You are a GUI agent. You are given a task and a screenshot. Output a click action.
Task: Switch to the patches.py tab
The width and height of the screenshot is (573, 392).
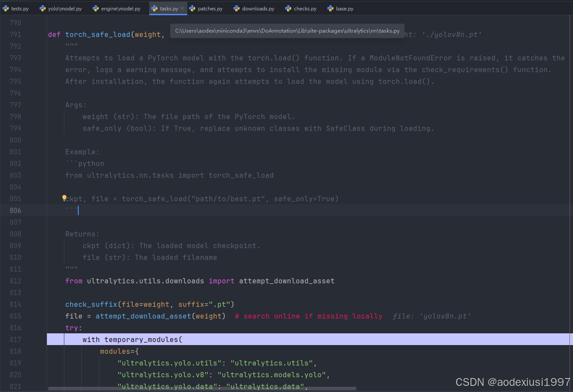pos(206,9)
